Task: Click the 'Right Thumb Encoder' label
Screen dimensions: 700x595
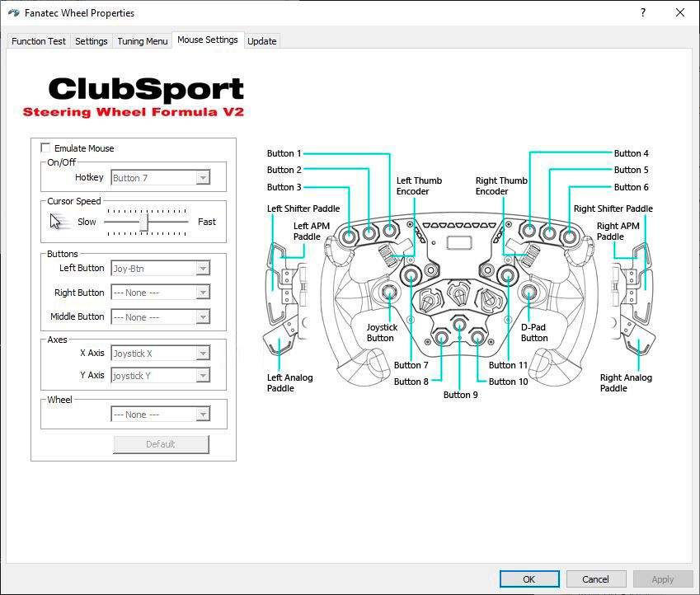Action: (501, 185)
